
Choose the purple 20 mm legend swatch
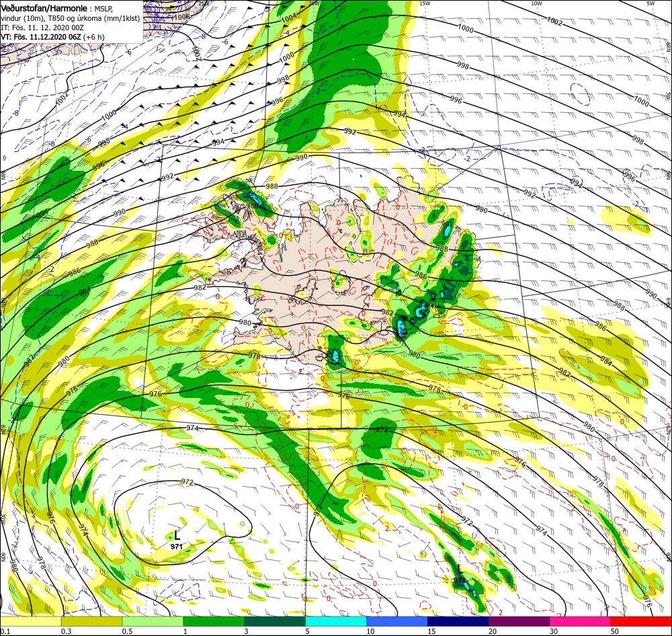click(519, 621)
